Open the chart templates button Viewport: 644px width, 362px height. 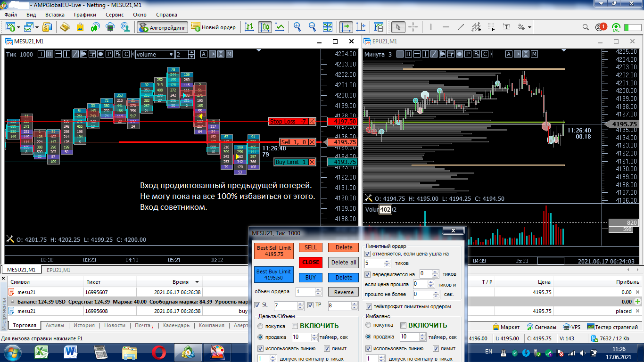tap(378, 27)
